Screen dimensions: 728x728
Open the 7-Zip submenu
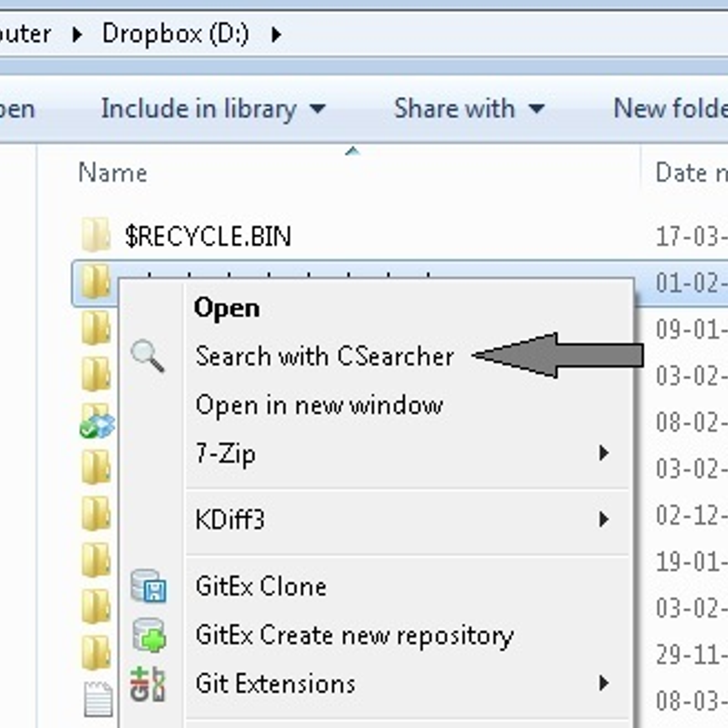click(376, 453)
